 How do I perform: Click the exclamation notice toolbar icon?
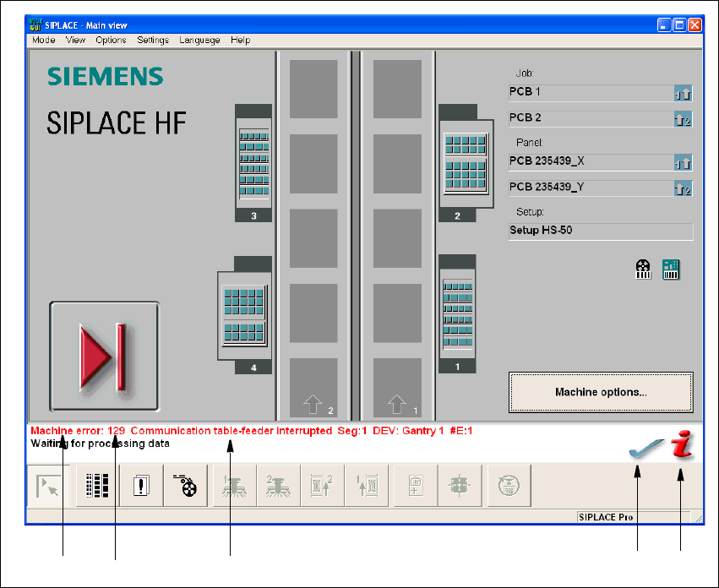(x=141, y=486)
